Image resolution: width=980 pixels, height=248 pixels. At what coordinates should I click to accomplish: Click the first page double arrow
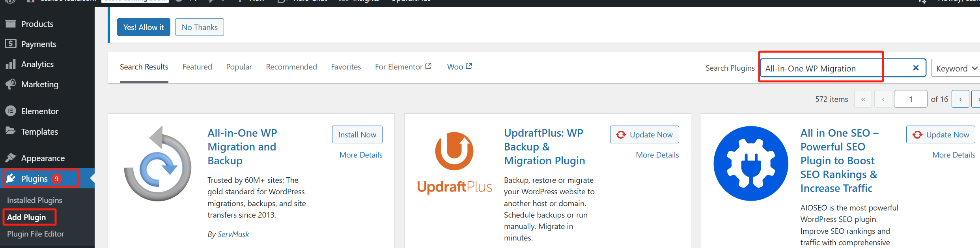point(863,99)
